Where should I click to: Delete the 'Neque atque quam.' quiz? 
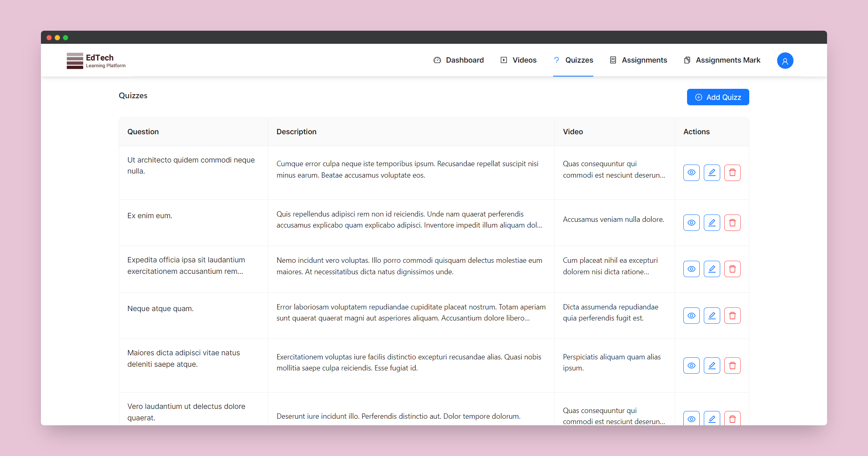(732, 316)
